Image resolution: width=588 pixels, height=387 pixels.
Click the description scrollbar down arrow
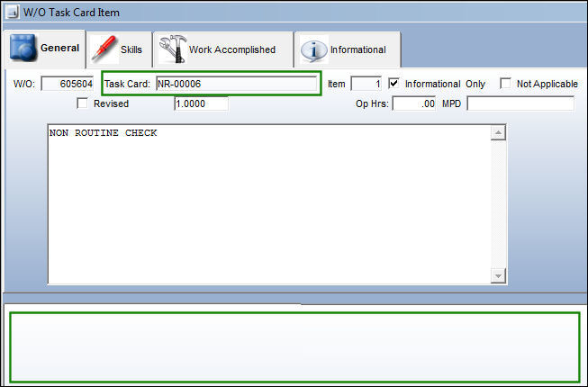tap(498, 275)
